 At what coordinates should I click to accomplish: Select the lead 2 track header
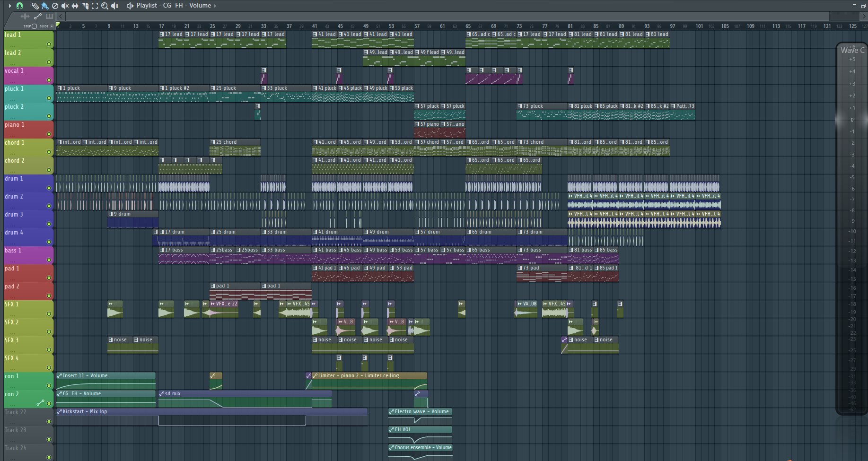tap(28, 57)
